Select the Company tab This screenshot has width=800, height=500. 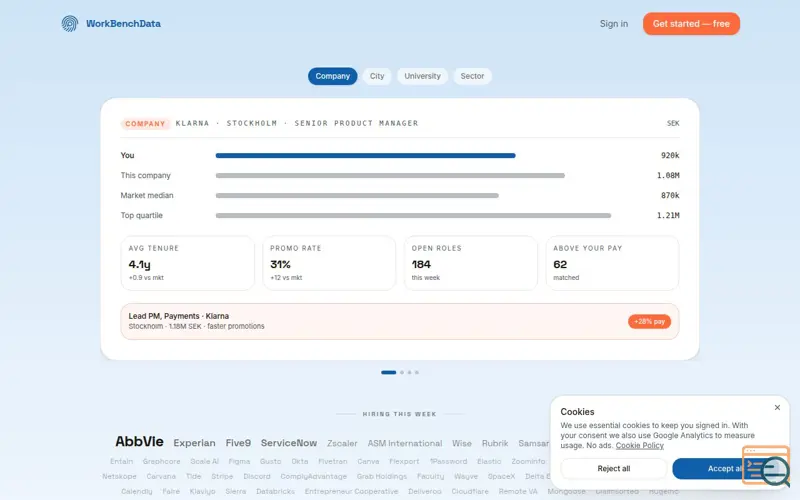333,76
